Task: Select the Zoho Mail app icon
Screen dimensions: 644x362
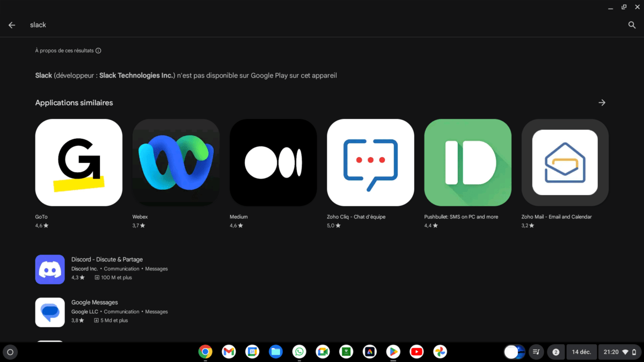Action: pos(565,162)
